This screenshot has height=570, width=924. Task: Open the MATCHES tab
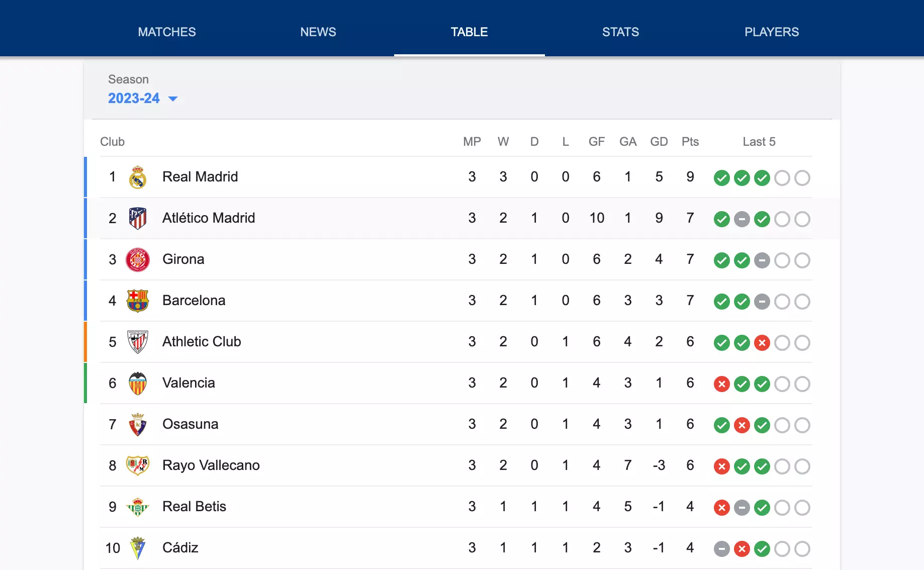166,32
